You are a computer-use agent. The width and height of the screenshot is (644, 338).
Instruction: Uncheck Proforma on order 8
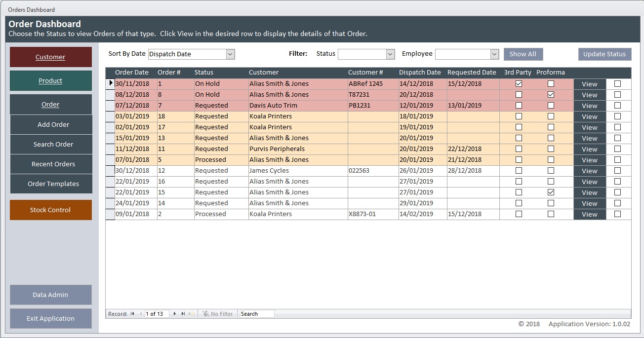click(x=551, y=94)
